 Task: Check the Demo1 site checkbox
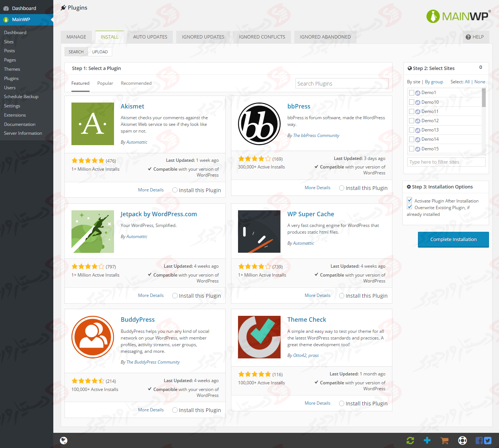point(411,93)
